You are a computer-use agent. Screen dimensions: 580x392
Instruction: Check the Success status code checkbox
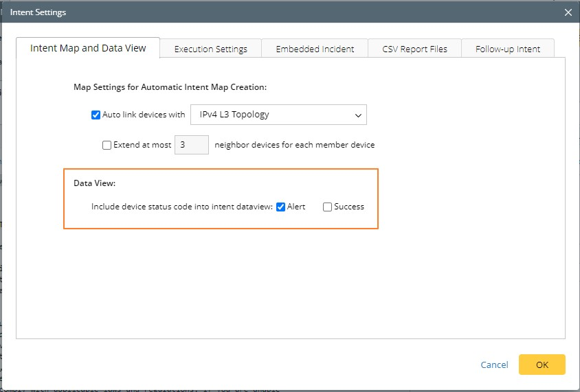[328, 207]
